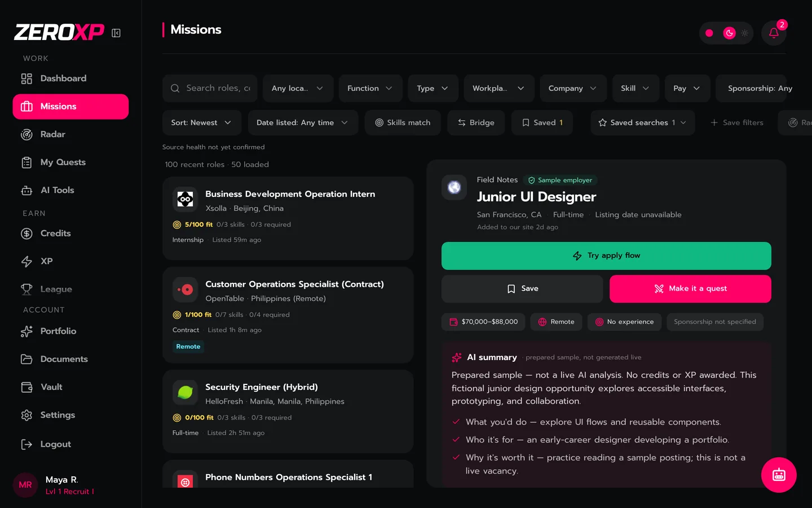
Task: Click the Search roles input field
Action: coord(210,89)
